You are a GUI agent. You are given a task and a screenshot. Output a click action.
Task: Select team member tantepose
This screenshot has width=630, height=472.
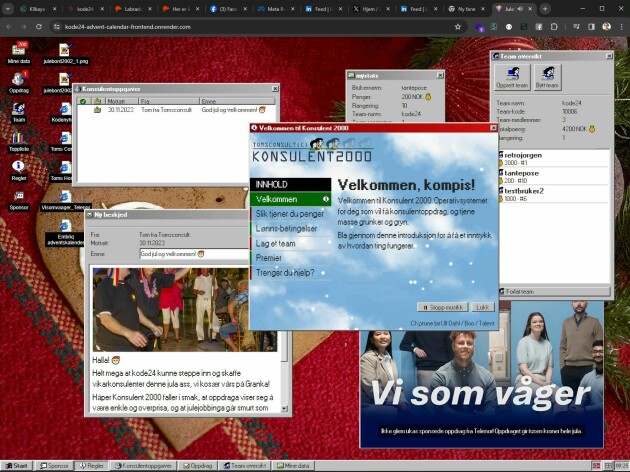[554, 176]
